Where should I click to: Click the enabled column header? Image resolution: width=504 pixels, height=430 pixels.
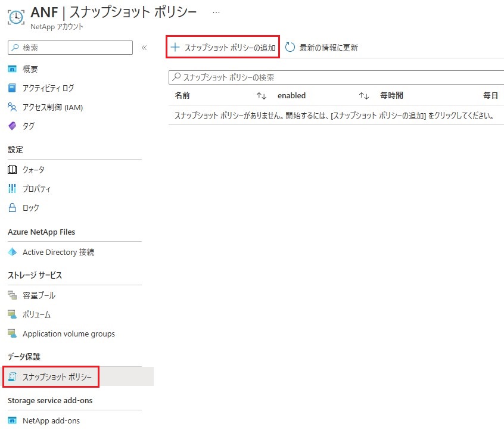[291, 95]
